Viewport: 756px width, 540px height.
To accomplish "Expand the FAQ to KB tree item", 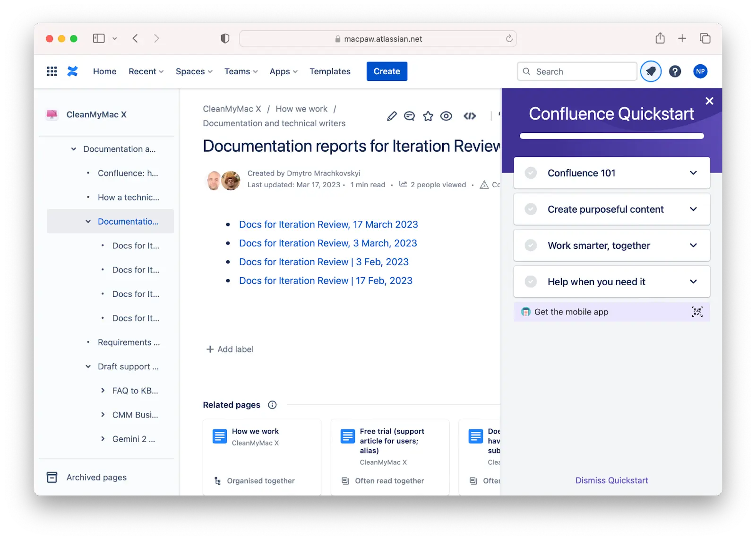I will pos(103,391).
